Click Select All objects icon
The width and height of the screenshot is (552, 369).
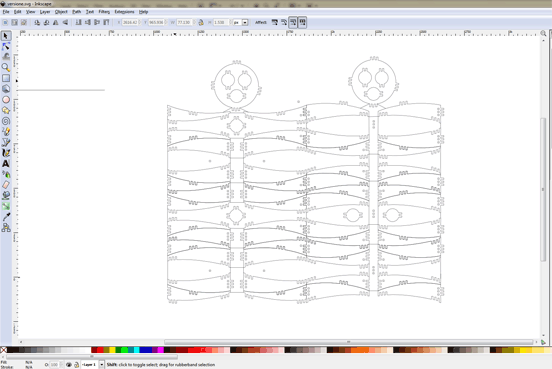(5, 23)
